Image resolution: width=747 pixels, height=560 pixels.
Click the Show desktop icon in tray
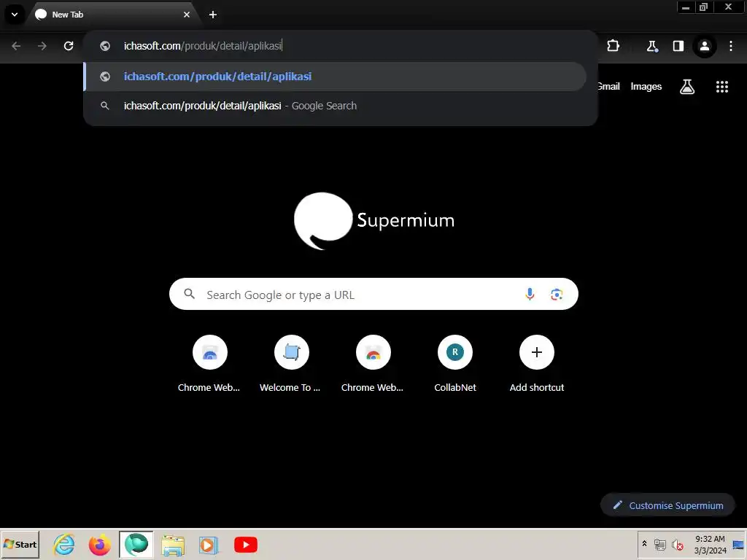coord(738,544)
